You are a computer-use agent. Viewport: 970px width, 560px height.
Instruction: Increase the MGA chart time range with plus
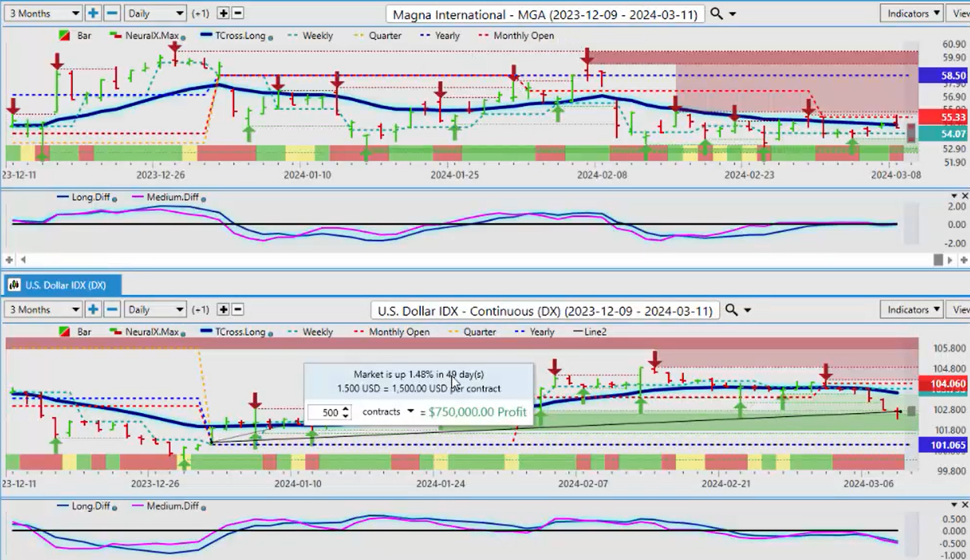pos(93,13)
